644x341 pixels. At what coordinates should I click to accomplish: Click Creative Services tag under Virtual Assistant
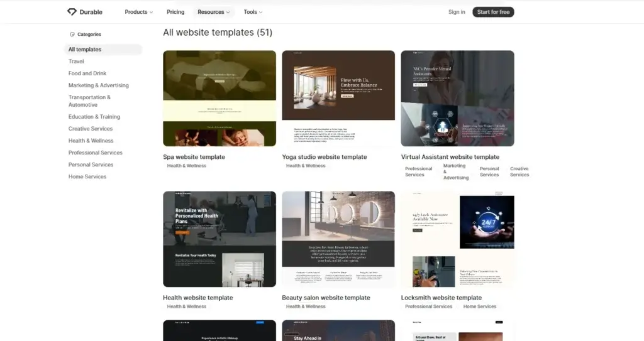tap(519, 171)
